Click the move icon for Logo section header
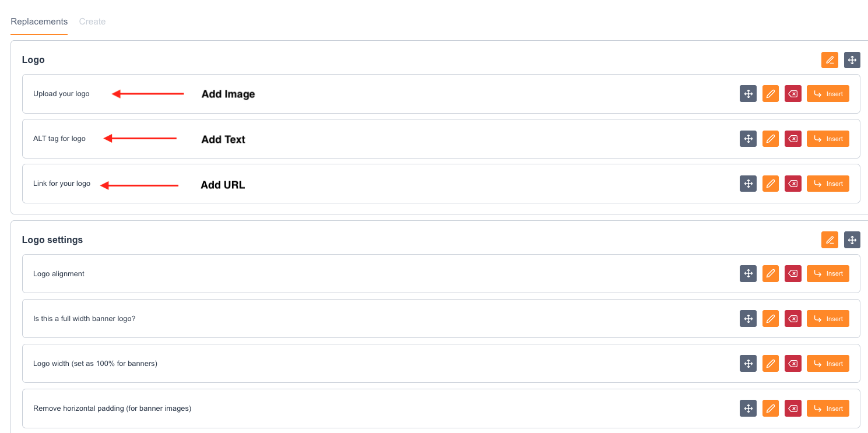This screenshot has height=433, width=868. [852, 60]
